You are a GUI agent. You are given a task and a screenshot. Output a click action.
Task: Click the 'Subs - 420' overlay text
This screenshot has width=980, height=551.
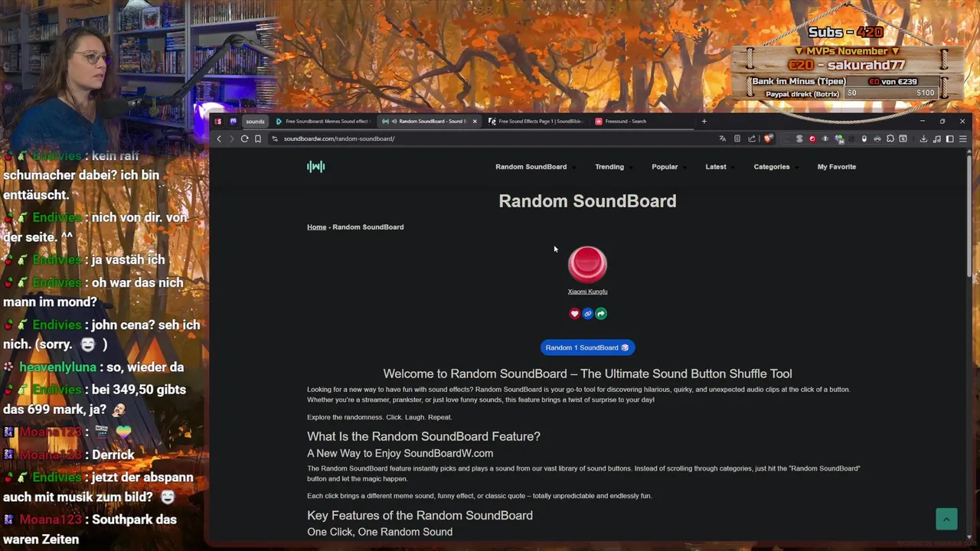(x=845, y=32)
